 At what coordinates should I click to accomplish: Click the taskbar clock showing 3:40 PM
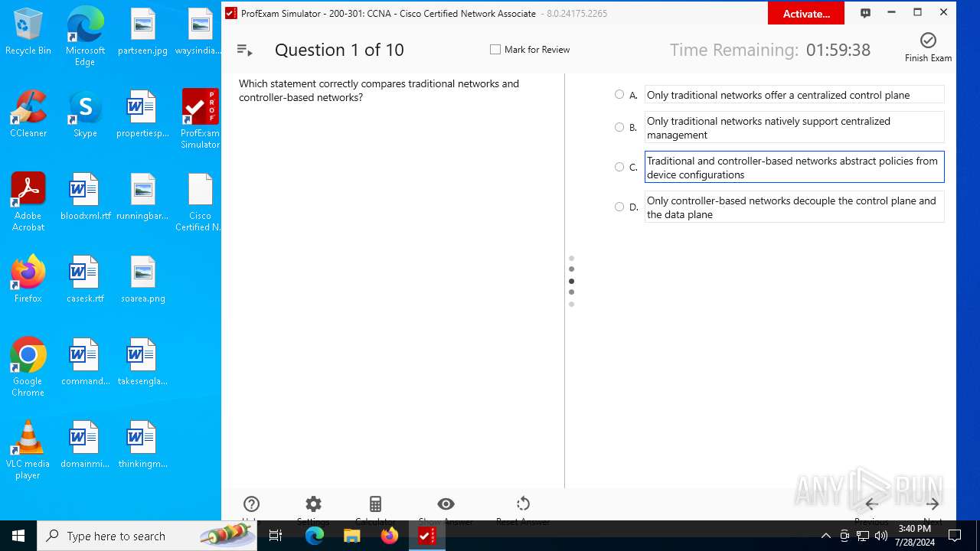tap(915, 536)
